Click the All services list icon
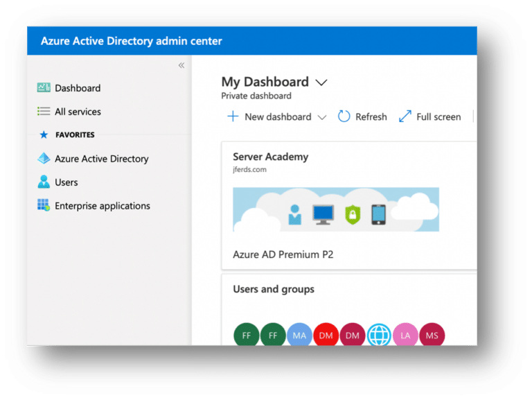This screenshot has height=400, width=532. [44, 112]
